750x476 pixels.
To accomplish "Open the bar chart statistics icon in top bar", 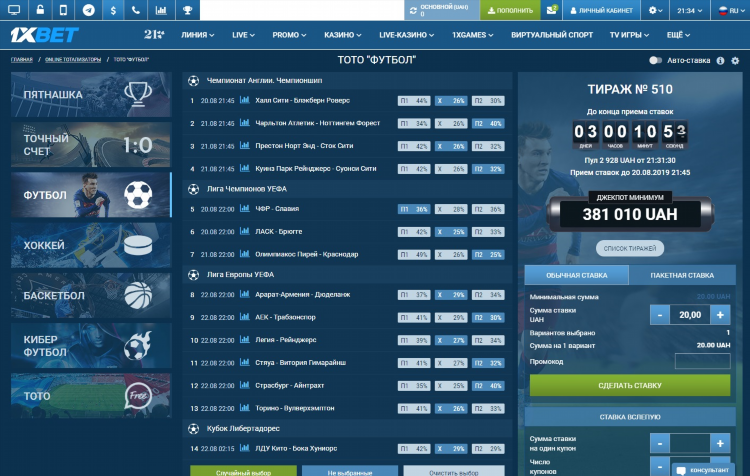I will coord(161,10).
